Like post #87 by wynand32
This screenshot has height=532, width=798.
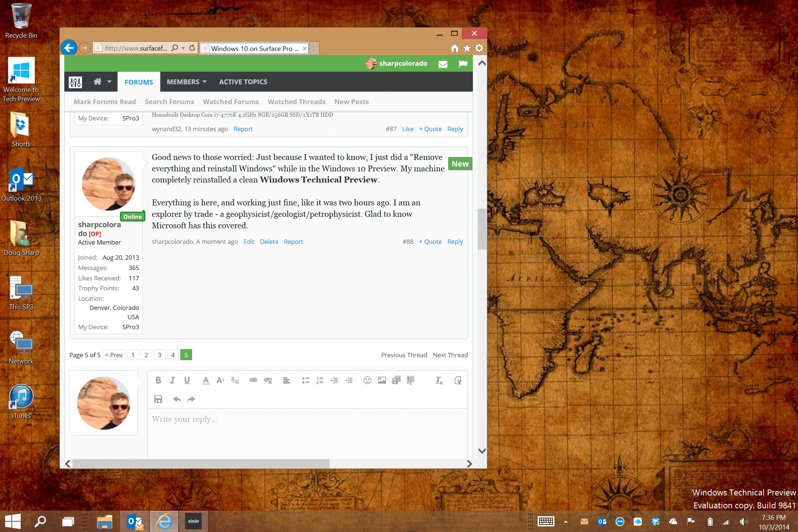tap(408, 129)
